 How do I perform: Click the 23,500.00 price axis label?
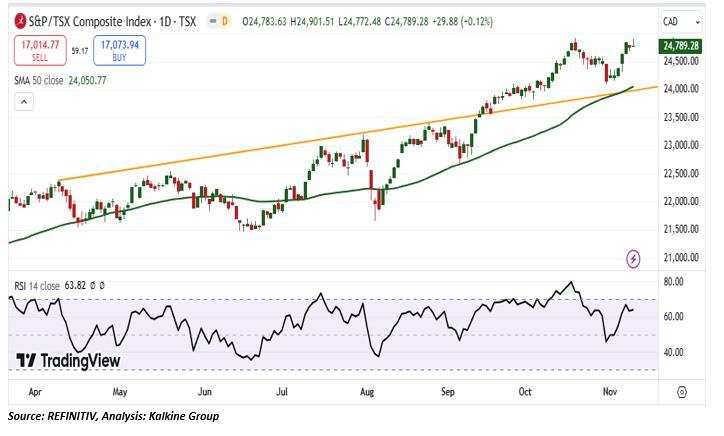pyautogui.click(x=681, y=117)
